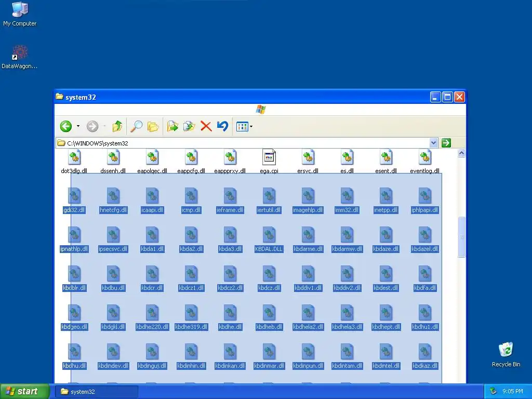Viewport: 532px width, 399px height.
Task: Select the gdi32.dll file
Action: (x=74, y=201)
